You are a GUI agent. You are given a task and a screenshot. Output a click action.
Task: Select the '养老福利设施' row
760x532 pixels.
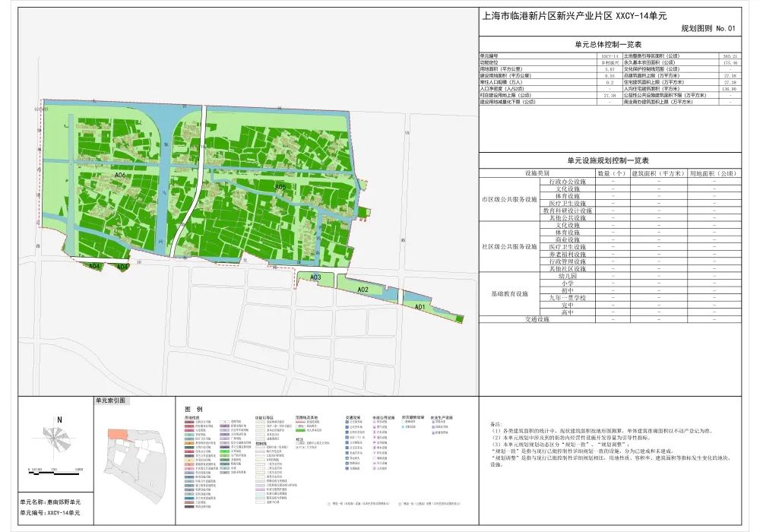(x=640, y=255)
